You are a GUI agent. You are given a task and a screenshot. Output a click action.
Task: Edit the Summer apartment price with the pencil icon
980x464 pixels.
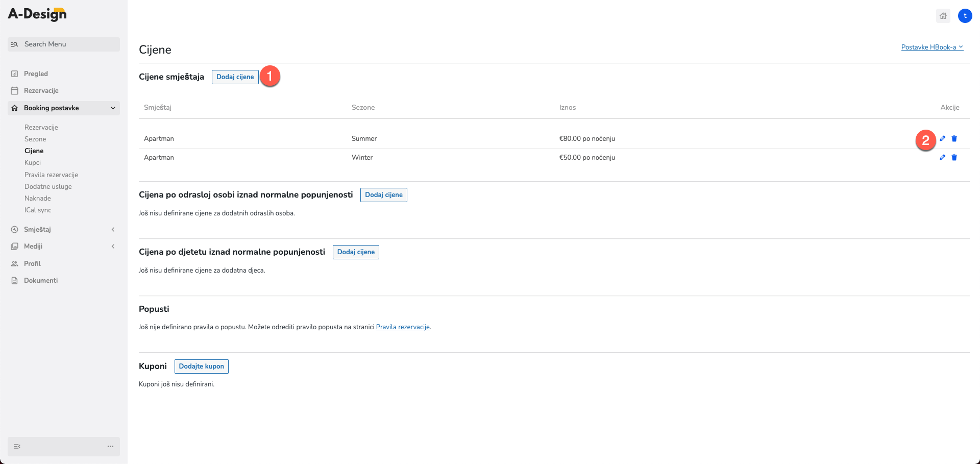pyautogui.click(x=942, y=138)
